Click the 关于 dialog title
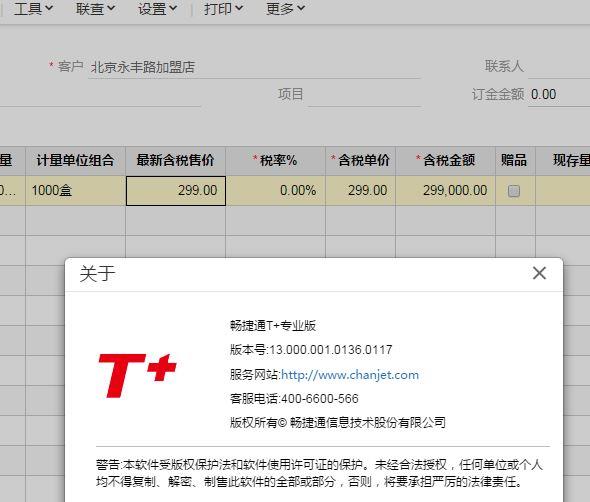This screenshot has width=590, height=502. tap(97, 274)
